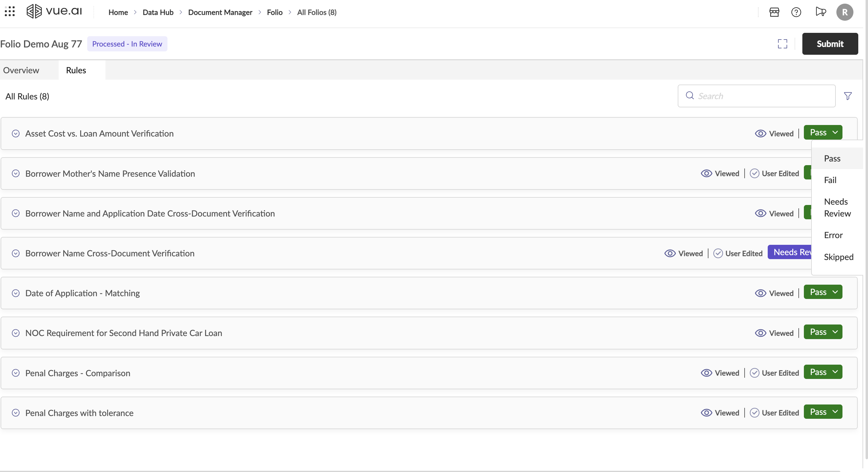Expand Asset Cost vs. Loan Amount Verification rule

click(15, 134)
